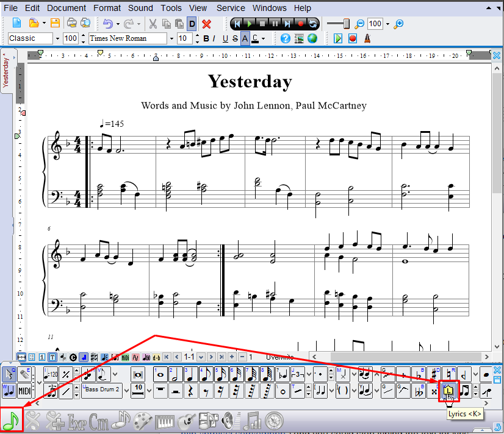The width and height of the screenshot is (504, 434).
Task: Open the compass navigation tab icon
Action: [274, 421]
